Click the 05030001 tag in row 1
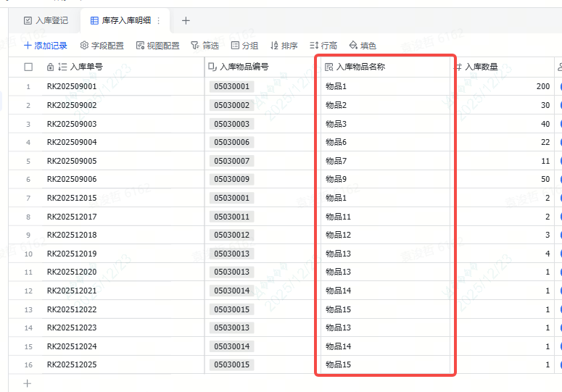This screenshot has width=562, height=392. click(232, 87)
